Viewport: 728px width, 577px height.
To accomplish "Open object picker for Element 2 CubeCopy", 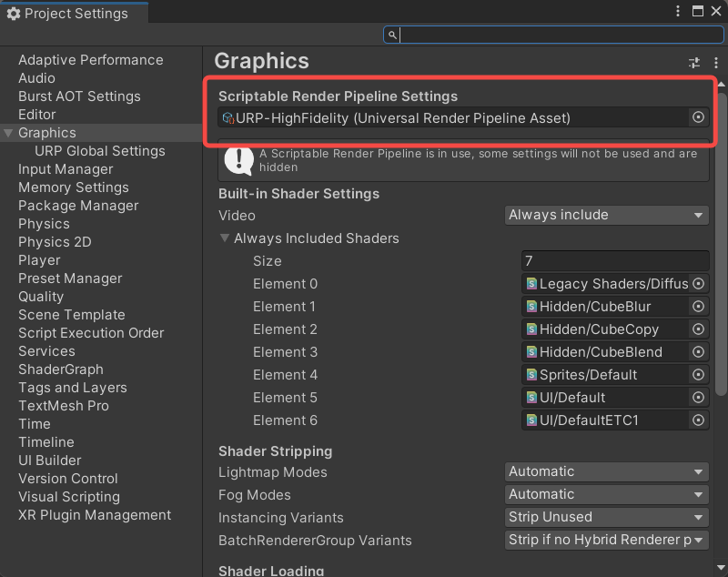I will (x=699, y=329).
